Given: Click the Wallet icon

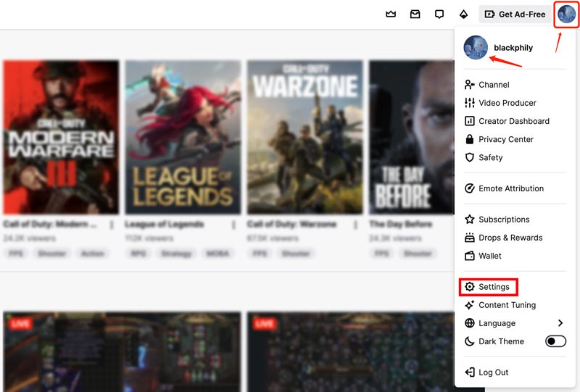Looking at the screenshot, I should click(x=469, y=256).
